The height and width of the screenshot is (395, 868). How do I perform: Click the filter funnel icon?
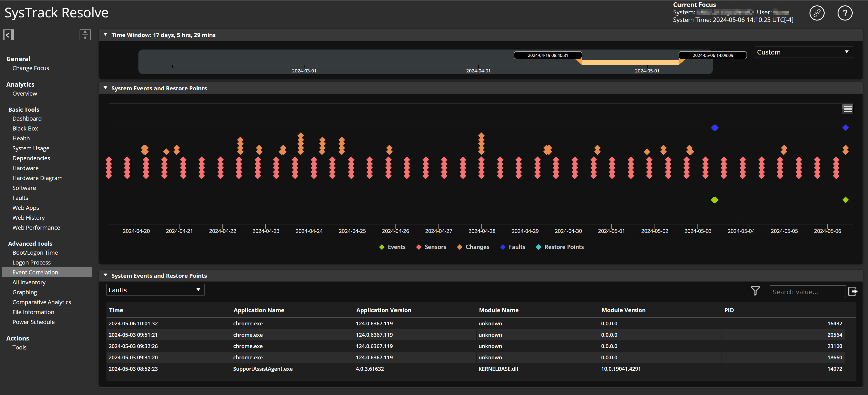(x=755, y=291)
